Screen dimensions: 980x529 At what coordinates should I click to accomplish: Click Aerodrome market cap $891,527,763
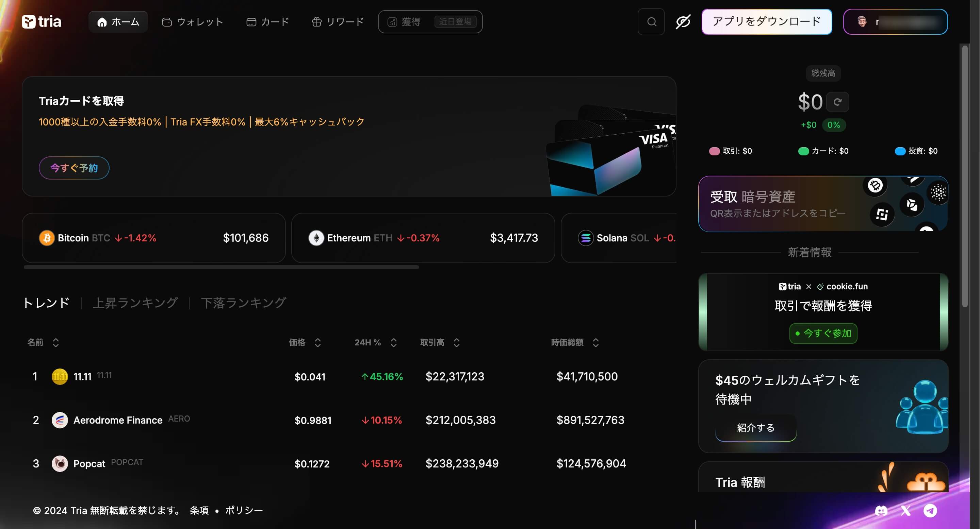(x=590, y=420)
